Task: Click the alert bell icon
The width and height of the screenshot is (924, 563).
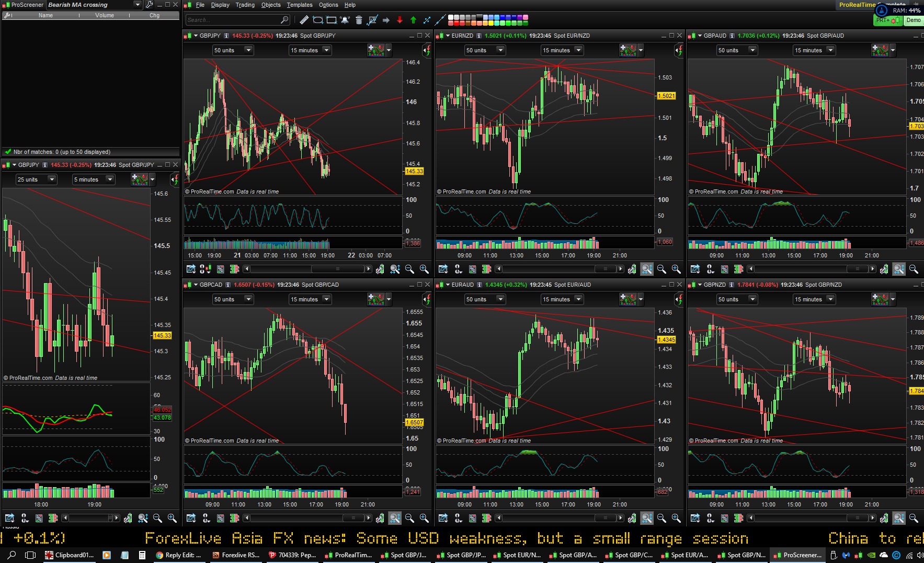Action: tap(345, 20)
